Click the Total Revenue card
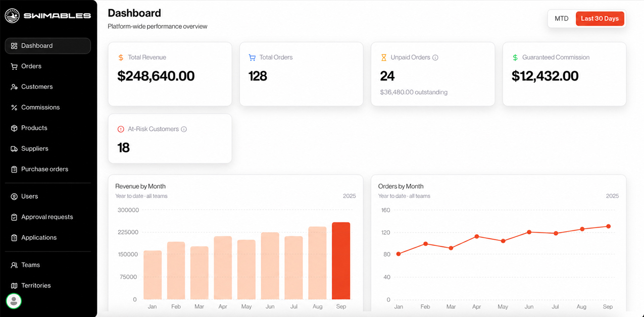 (x=170, y=74)
